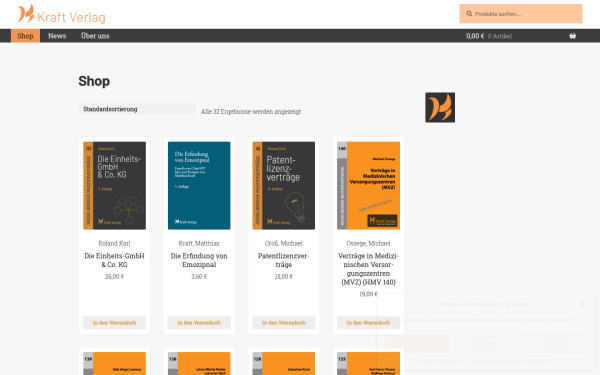
Task: Open the shopping basket icon
Action: pos(572,36)
